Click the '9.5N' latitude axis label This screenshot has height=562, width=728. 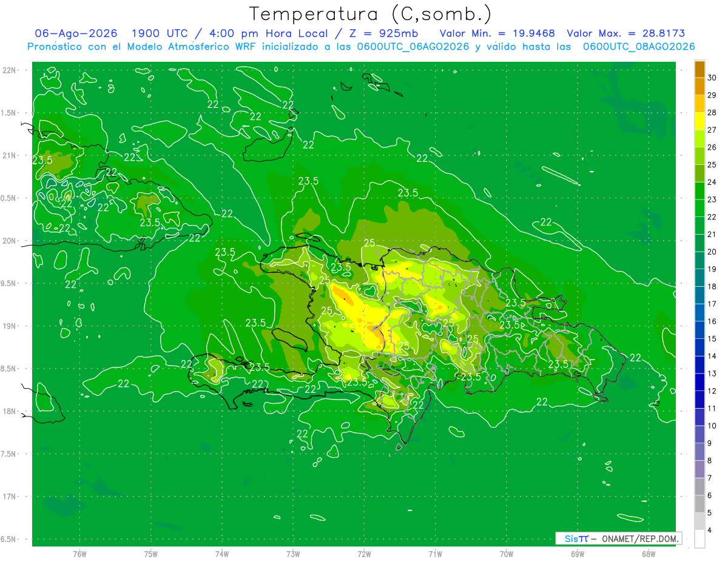9,284
